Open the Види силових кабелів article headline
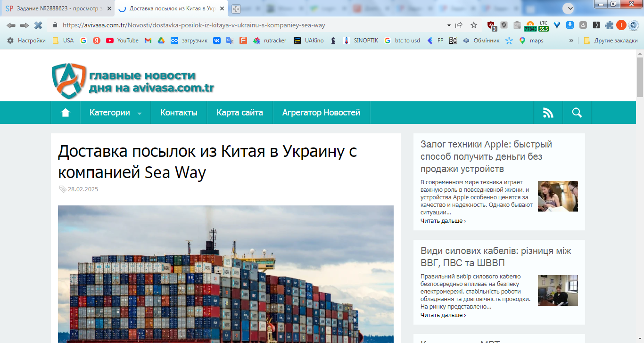644x343 pixels. 496,257
